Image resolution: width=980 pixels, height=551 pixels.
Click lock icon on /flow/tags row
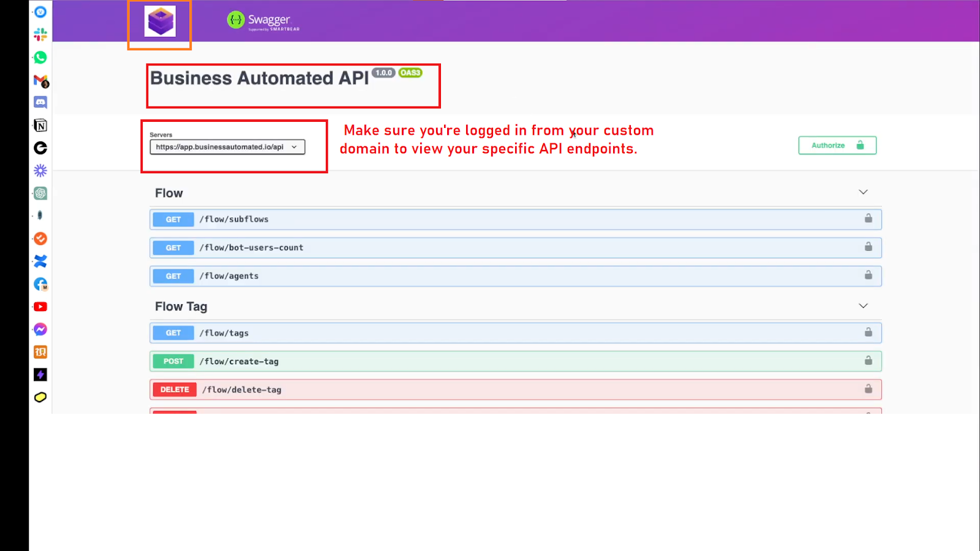(x=868, y=332)
